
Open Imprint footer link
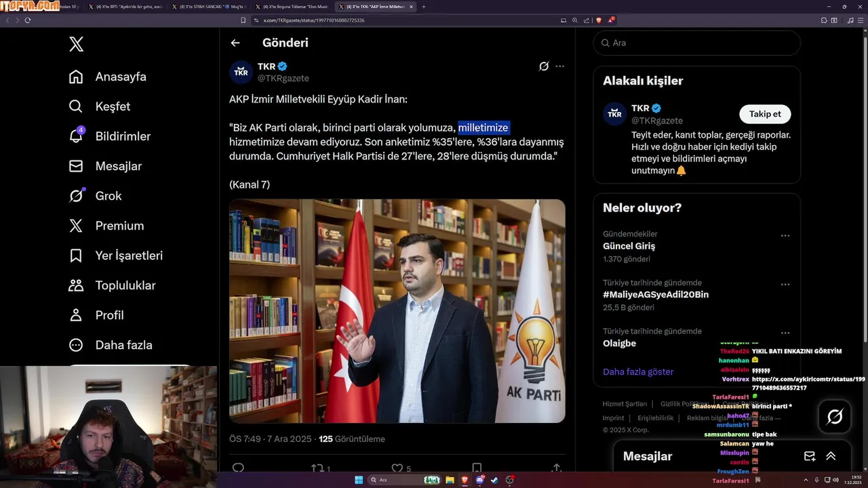coord(613,418)
